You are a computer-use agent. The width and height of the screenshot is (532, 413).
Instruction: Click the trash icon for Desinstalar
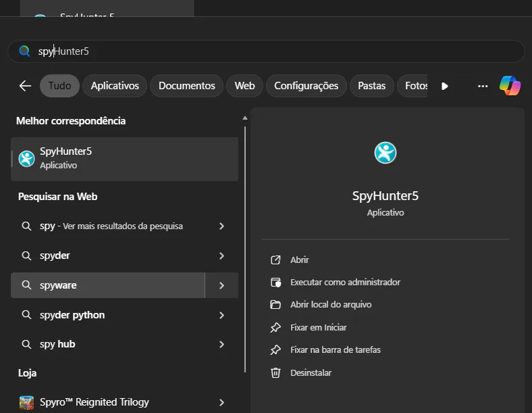275,372
